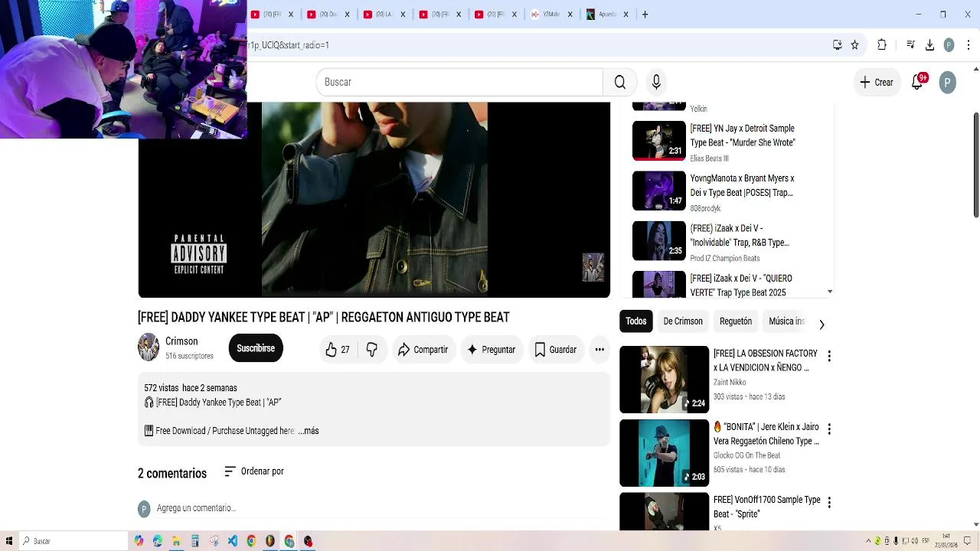Open LA OBSESION FACTORY video thumbnail
Screen dimensions: 980x551
pos(665,380)
